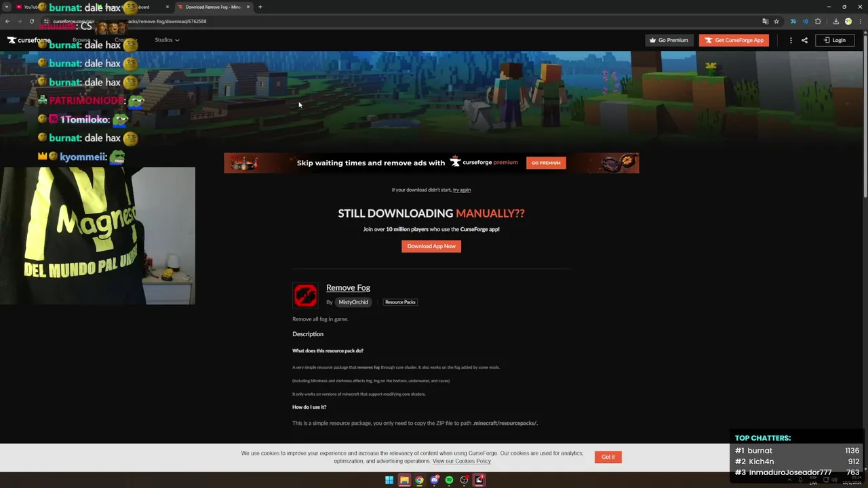This screenshot has width=868, height=488.
Task: Open author MistyOrchid profile
Action: tap(353, 302)
